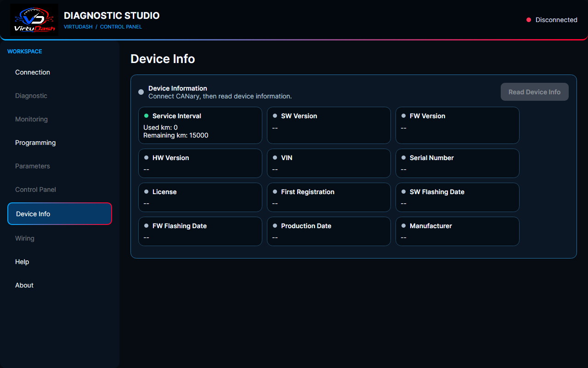Select the License card
588x368 pixels.
pyautogui.click(x=200, y=197)
